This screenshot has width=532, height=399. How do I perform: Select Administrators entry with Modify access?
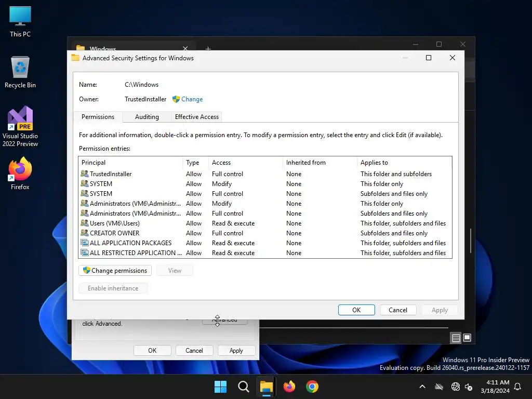pos(265,203)
